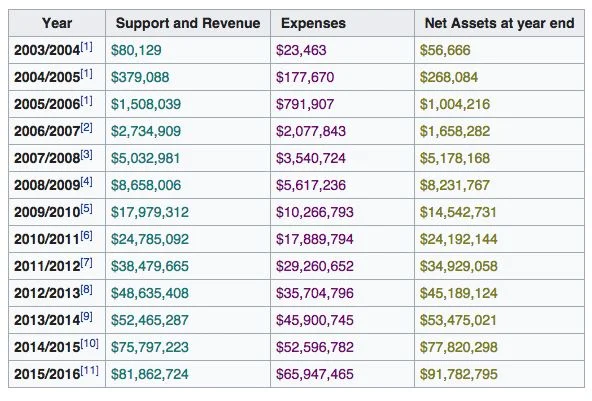The image size is (592, 401).
Task: Follow footnote [9] beside 2013/2014
Action: point(86,317)
